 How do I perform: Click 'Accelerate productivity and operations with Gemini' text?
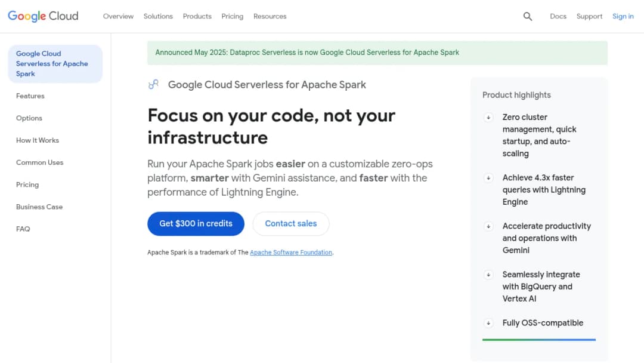pos(547,238)
